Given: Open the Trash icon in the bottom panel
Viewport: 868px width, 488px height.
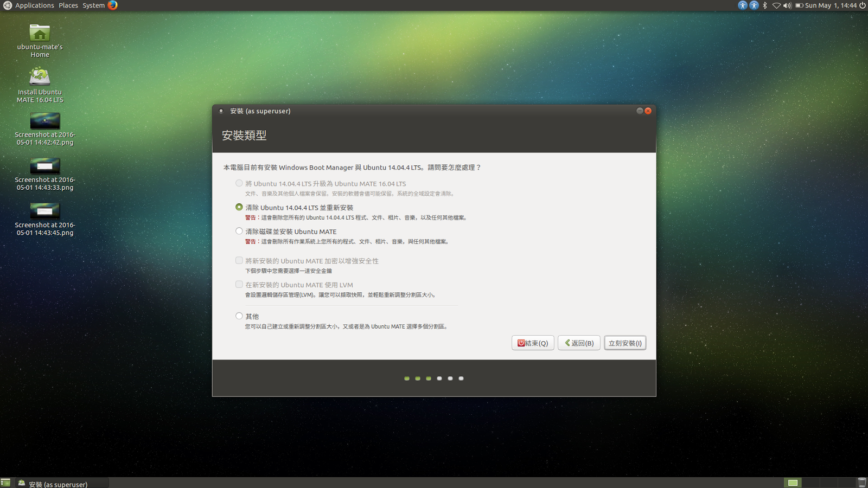Looking at the screenshot, I should [862, 483].
